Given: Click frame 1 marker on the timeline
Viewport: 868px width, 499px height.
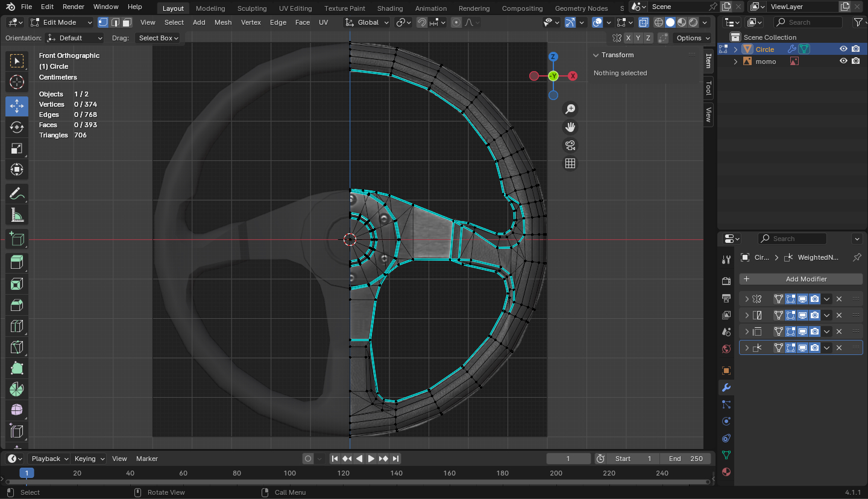Looking at the screenshot, I should 27,473.
